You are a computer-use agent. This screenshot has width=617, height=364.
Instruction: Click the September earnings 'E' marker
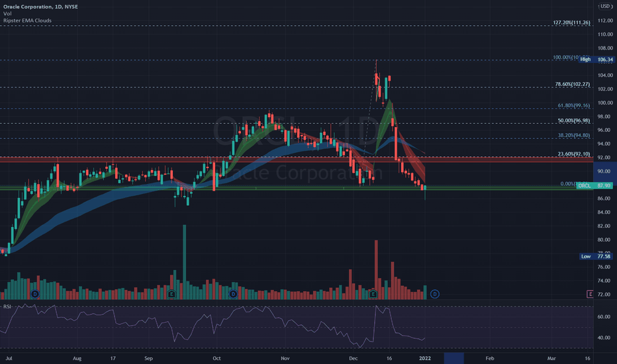tap(171, 294)
